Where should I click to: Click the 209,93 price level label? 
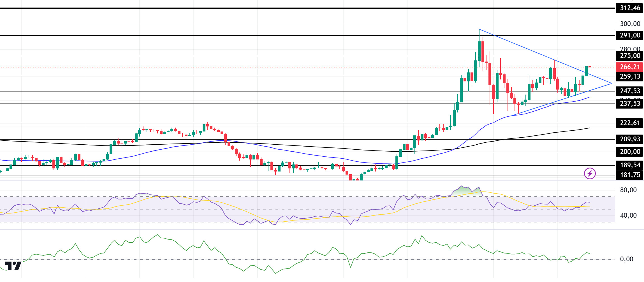click(629, 139)
